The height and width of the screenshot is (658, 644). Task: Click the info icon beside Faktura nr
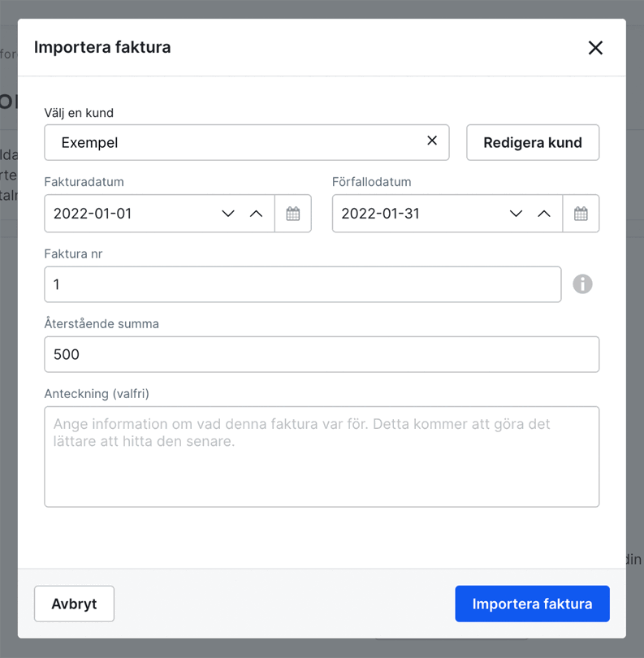(x=583, y=284)
